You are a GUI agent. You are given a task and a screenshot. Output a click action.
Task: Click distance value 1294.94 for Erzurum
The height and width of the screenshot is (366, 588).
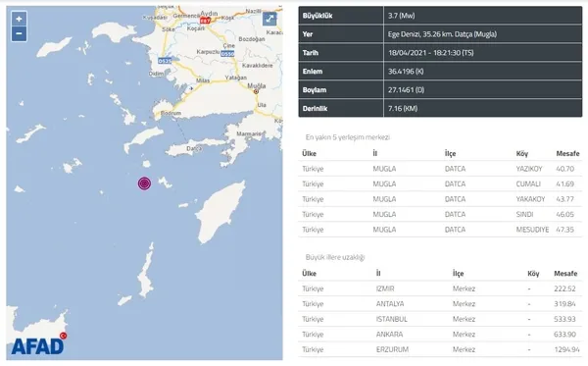[x=566, y=350]
